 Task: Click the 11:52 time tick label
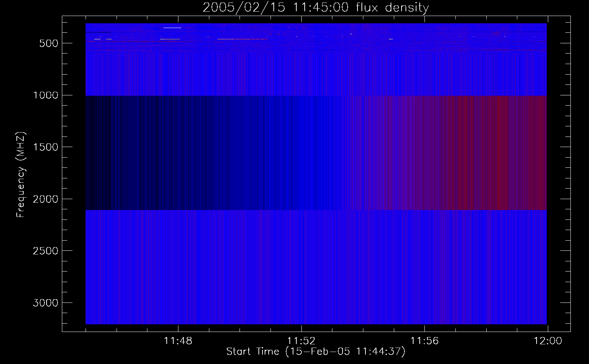coord(301,341)
